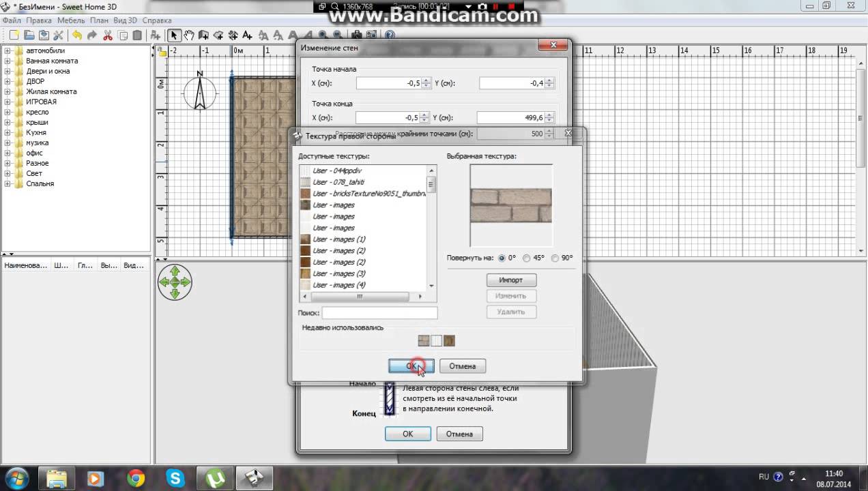Expand the ДВОР category
This screenshot has height=491, width=868.
click(x=8, y=81)
